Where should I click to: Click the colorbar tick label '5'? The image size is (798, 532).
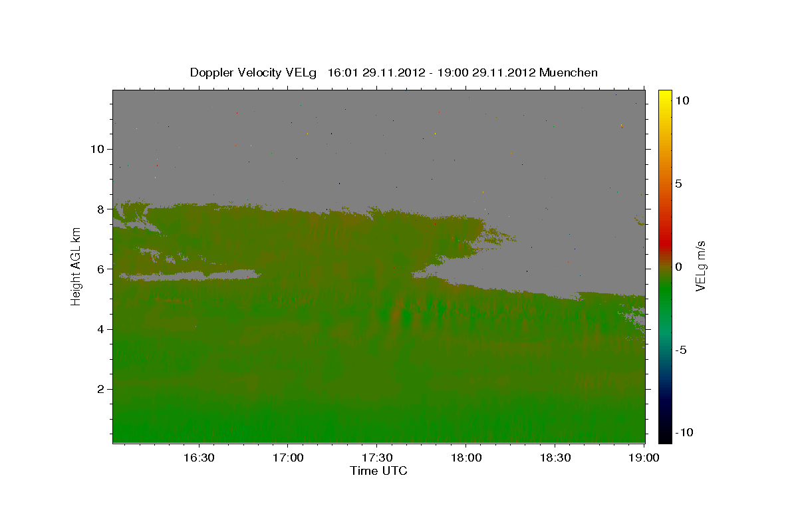678,184
